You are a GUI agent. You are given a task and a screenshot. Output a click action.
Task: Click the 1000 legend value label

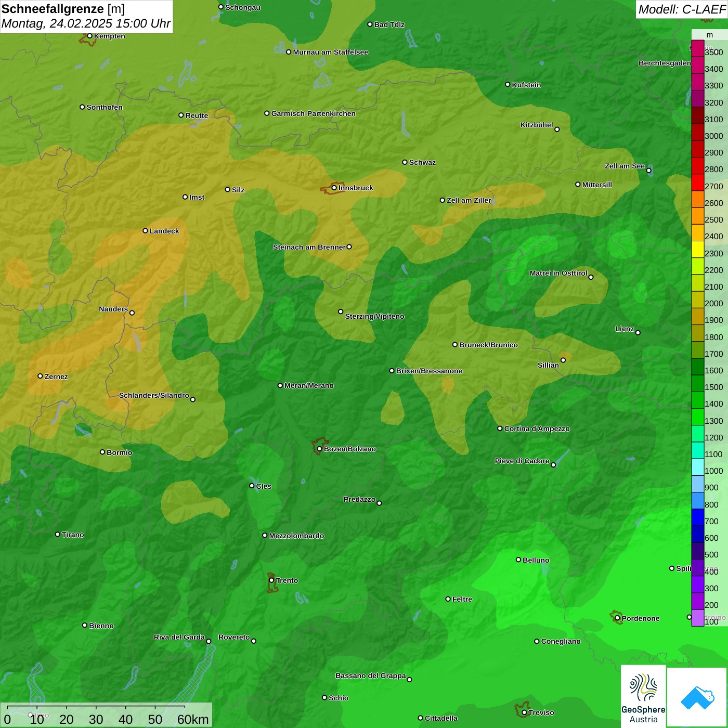pyautogui.click(x=714, y=471)
